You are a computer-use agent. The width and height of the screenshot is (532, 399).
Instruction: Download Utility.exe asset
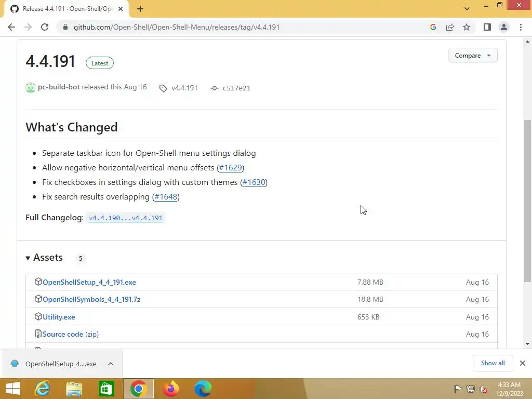[x=59, y=317]
